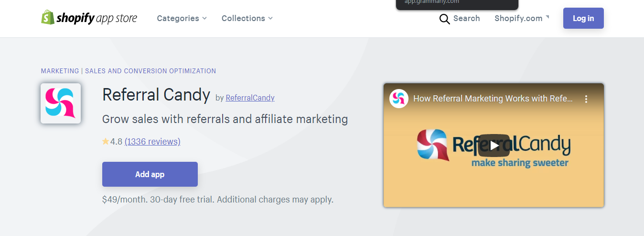Click the Search text label
Screen dimensions: 644x236
(466, 18)
